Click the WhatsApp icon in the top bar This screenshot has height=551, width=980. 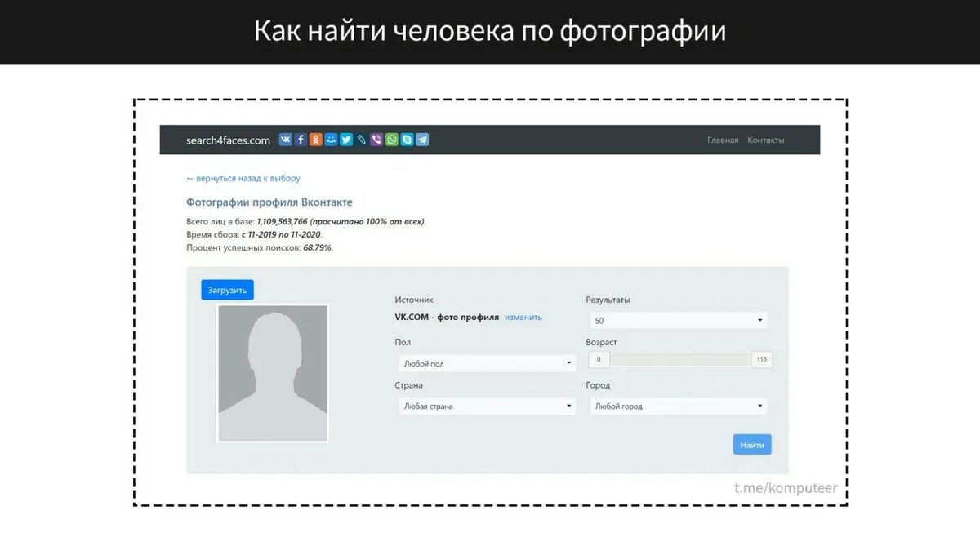[391, 139]
